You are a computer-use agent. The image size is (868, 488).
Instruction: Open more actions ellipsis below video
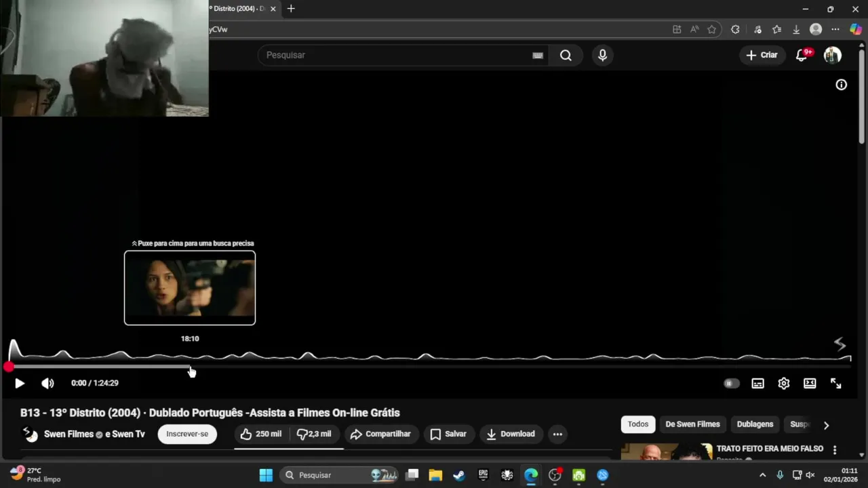click(557, 434)
